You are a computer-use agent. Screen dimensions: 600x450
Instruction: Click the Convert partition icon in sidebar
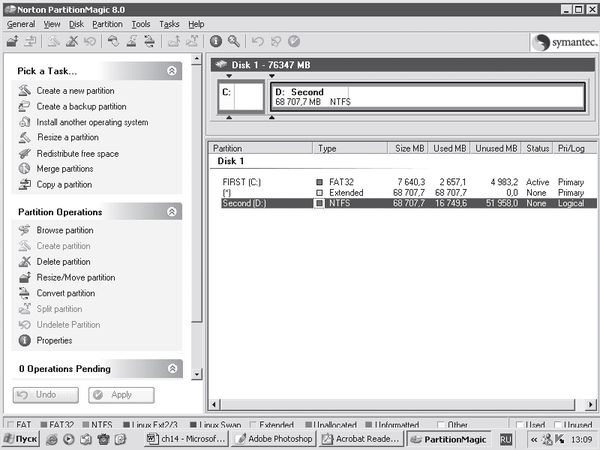[x=26, y=293]
